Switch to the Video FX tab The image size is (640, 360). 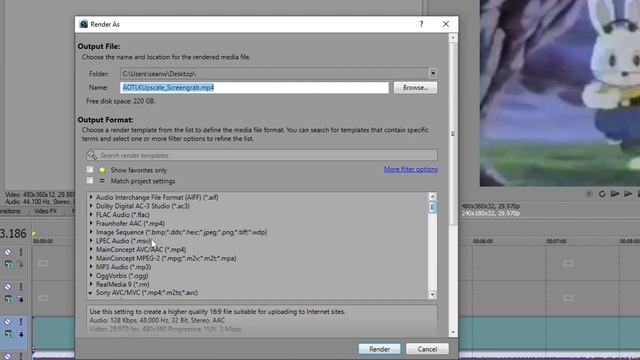pos(45,211)
